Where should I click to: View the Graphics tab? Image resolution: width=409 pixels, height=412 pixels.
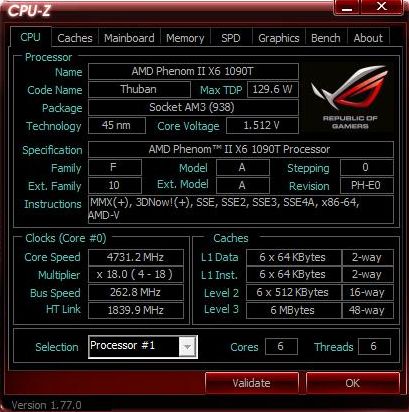click(x=279, y=38)
